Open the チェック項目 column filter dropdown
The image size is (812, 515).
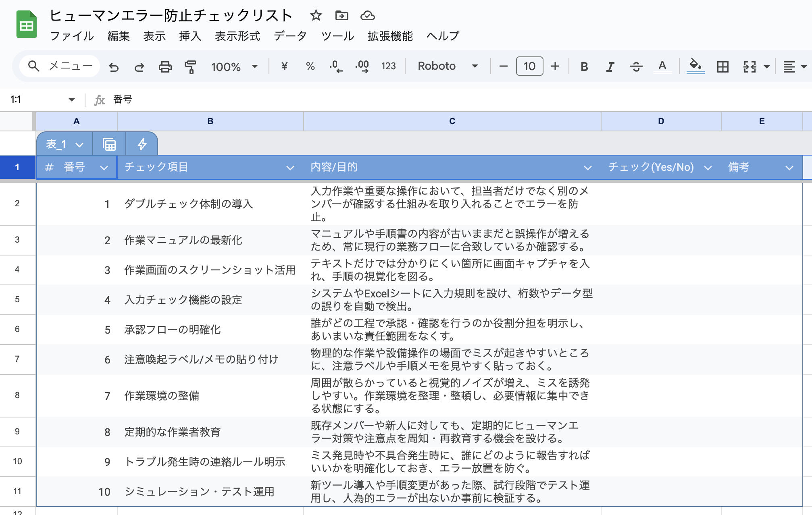pyautogui.click(x=290, y=168)
